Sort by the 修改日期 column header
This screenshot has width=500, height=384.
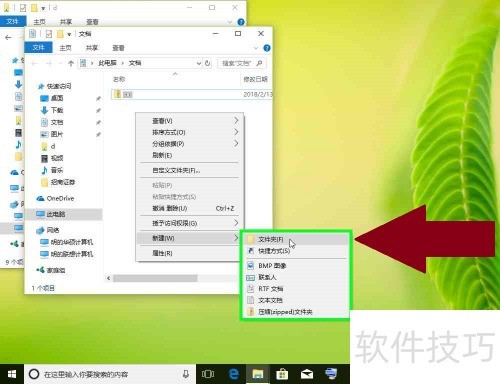pos(256,79)
